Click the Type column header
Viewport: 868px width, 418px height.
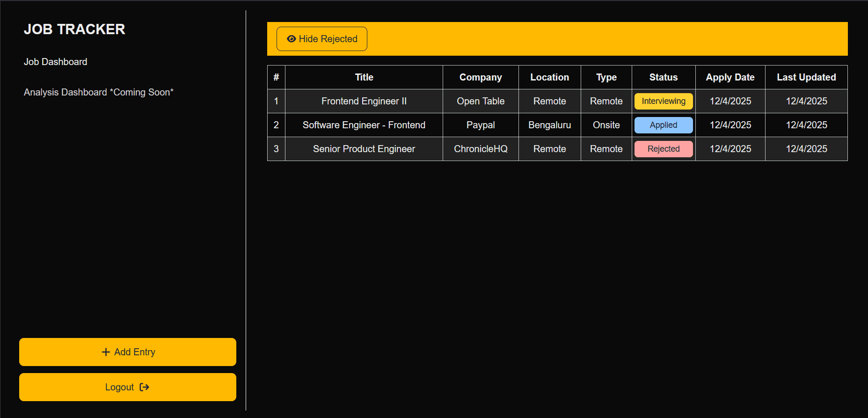pos(606,77)
